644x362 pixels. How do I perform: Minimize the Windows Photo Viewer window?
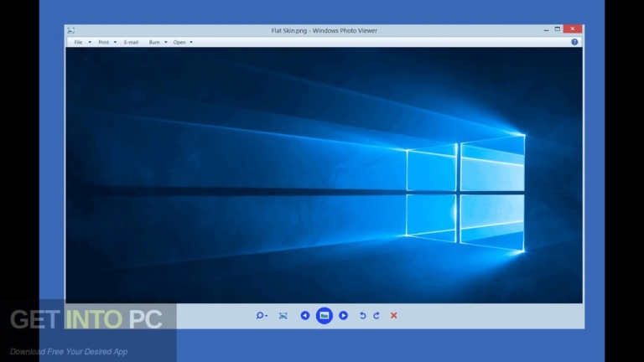(546, 29)
